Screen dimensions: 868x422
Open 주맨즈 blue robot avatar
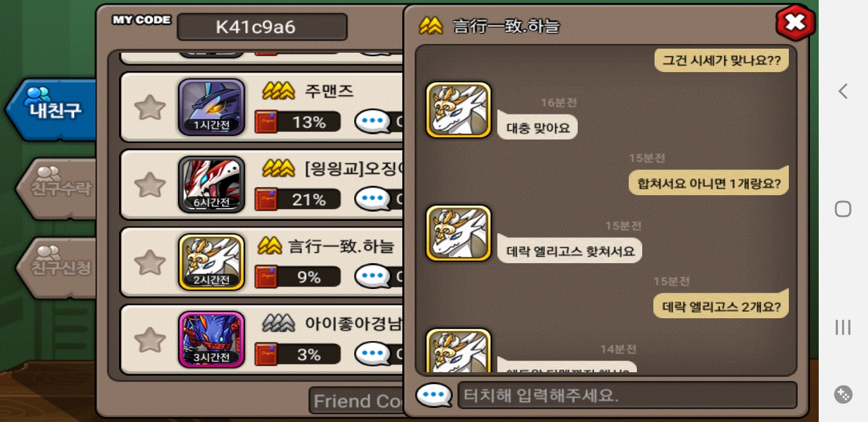pos(212,107)
